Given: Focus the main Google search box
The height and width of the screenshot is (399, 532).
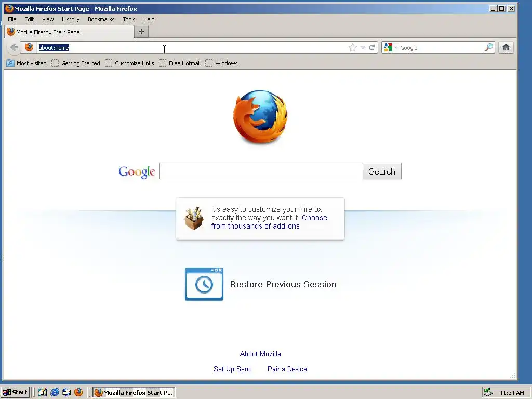Looking at the screenshot, I should [261, 171].
